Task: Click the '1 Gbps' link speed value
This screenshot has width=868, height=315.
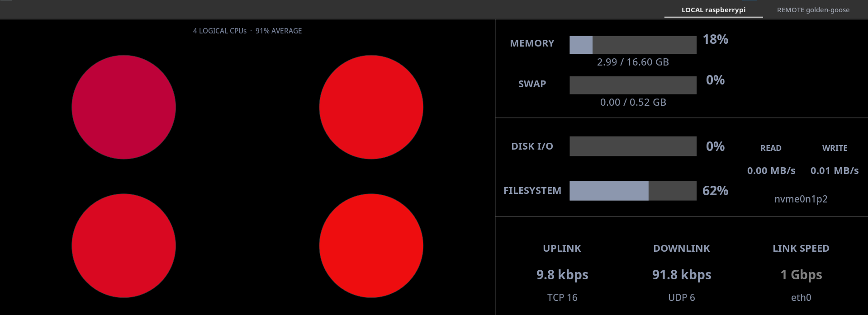Action: click(x=801, y=275)
